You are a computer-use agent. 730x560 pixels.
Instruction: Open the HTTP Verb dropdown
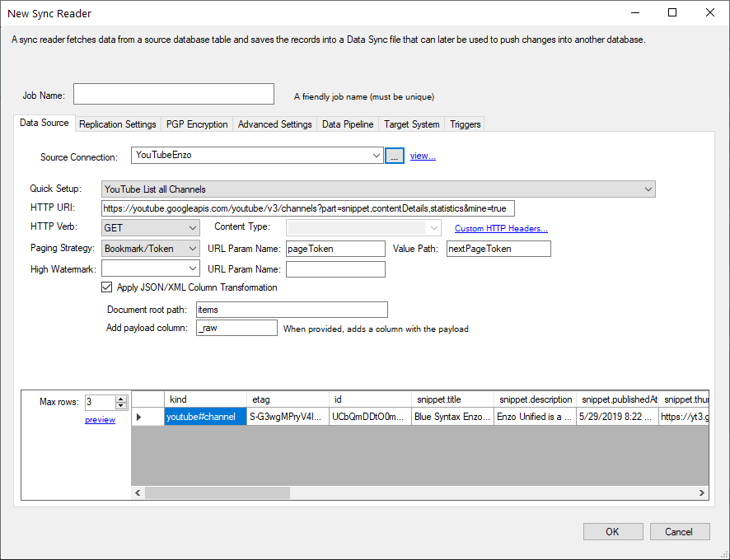tap(151, 227)
